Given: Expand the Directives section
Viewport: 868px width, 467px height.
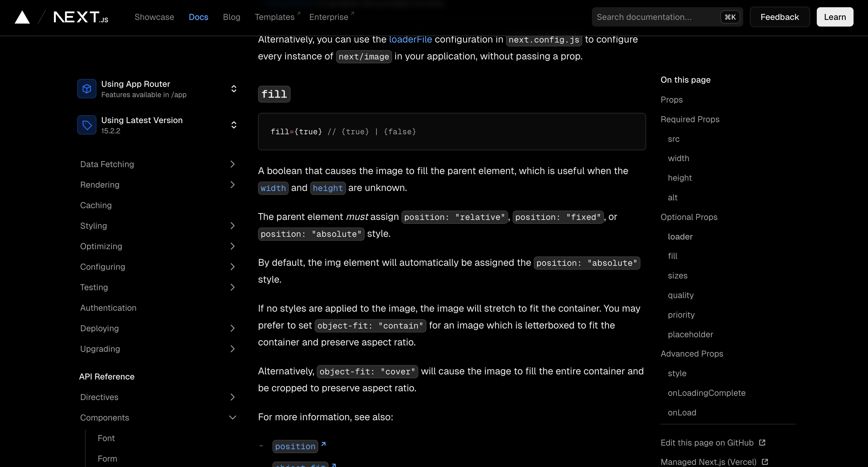Looking at the screenshot, I should pyautogui.click(x=232, y=397).
